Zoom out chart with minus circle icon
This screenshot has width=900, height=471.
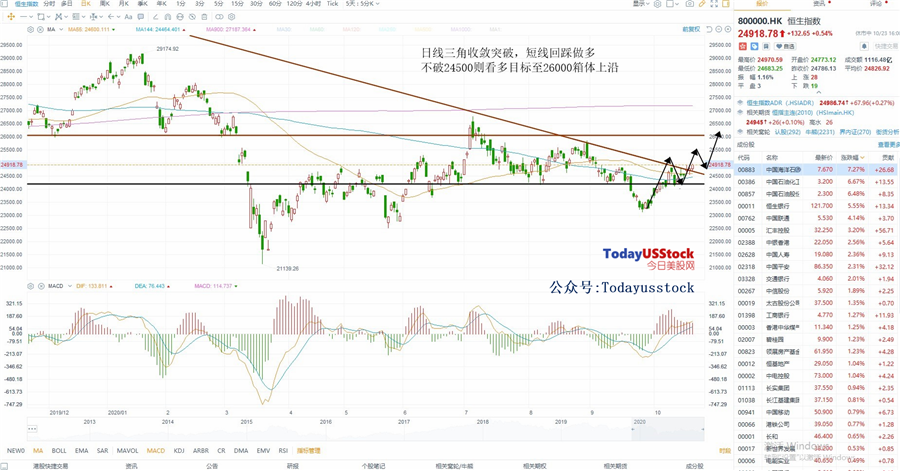pos(719,29)
